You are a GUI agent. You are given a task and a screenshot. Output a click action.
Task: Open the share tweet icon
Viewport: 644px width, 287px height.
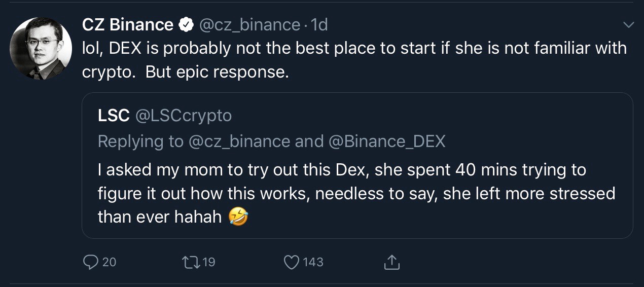(x=391, y=262)
